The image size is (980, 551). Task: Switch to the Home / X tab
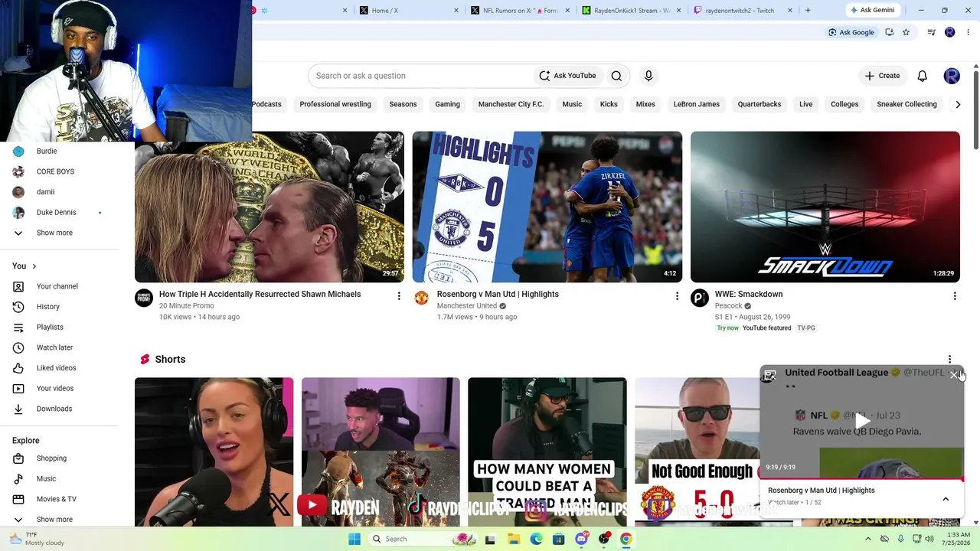(x=410, y=11)
